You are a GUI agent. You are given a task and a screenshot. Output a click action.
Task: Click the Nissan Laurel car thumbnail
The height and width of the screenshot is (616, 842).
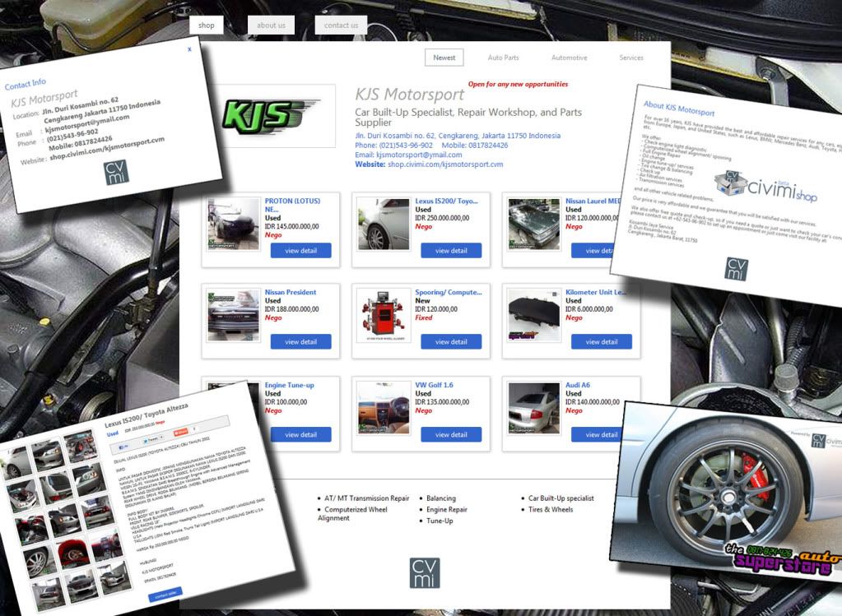tap(534, 224)
